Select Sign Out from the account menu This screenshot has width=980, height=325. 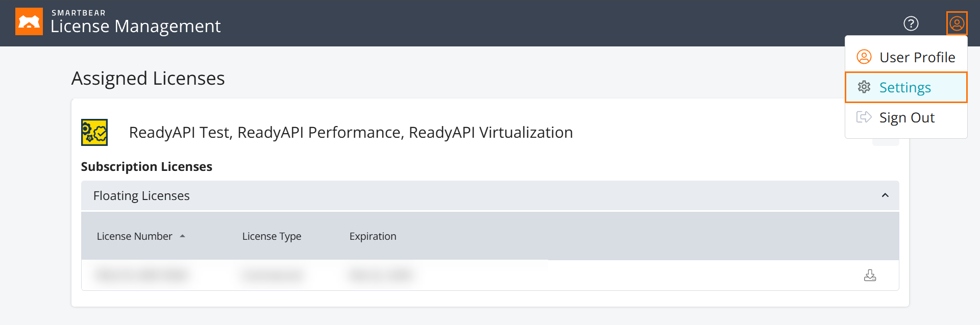(x=906, y=118)
